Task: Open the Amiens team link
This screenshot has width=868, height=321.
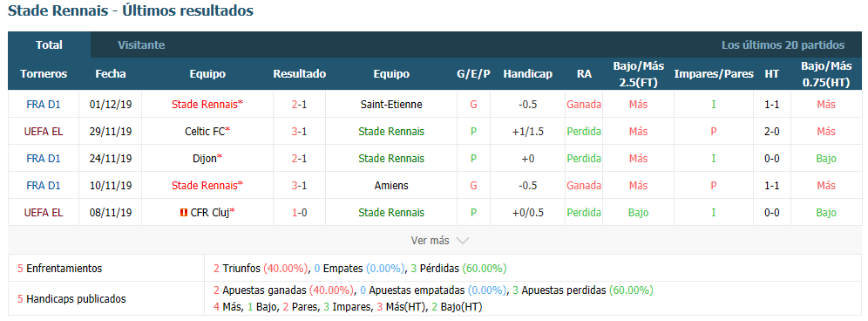Action: pyautogui.click(x=390, y=185)
